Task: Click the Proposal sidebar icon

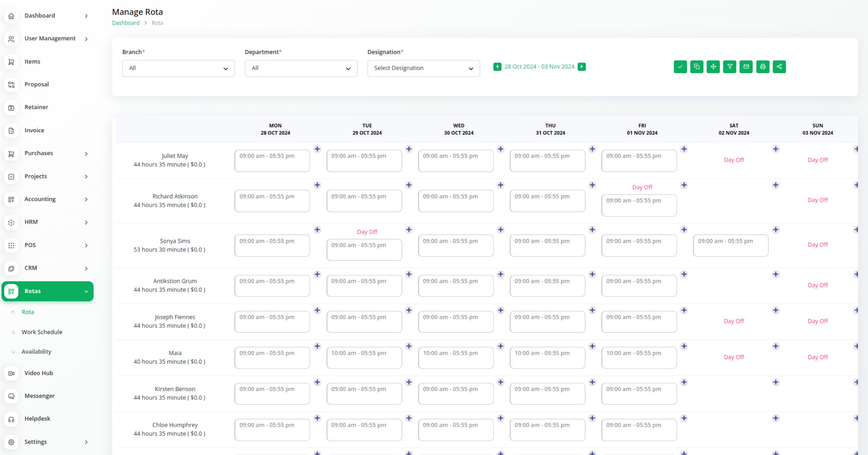Action: [x=11, y=84]
